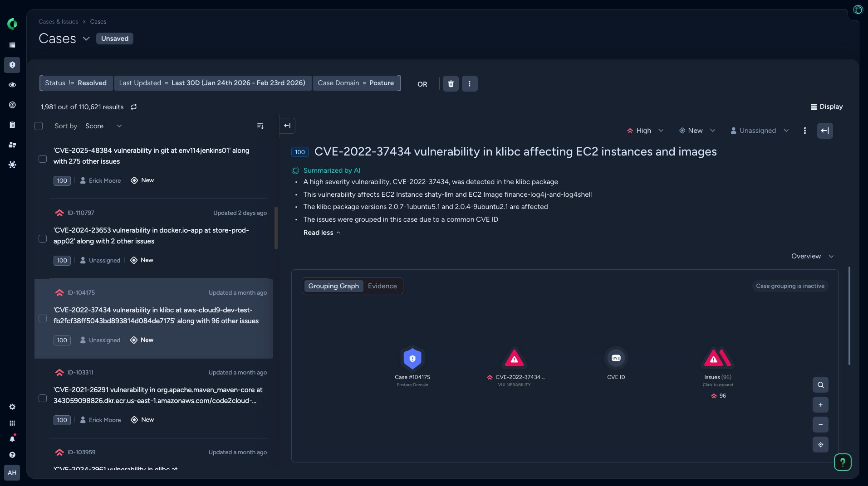The image size is (868, 486).
Task: Open the settings gear in sidebar
Action: pyautogui.click(x=12, y=407)
